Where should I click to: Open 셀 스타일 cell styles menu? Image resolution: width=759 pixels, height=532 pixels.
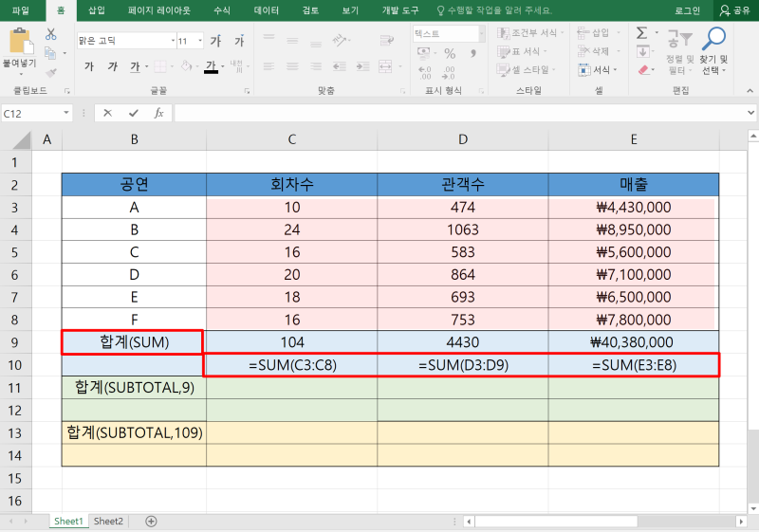(527, 70)
